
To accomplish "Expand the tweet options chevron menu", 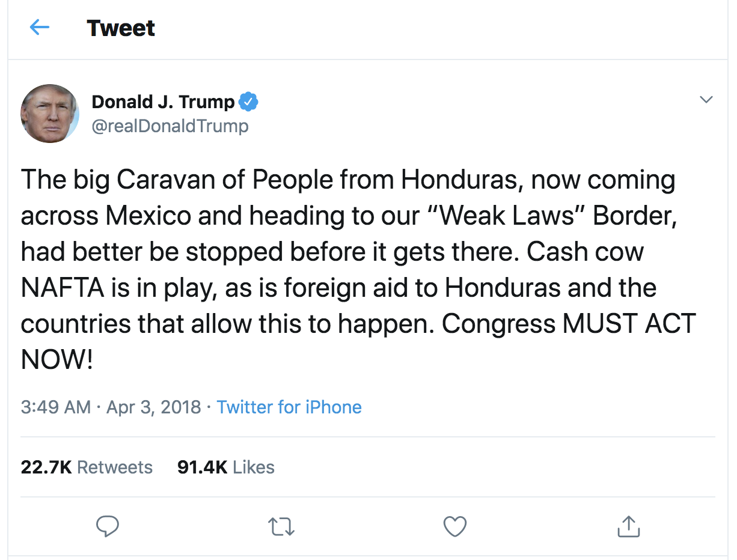I will point(706,100).
